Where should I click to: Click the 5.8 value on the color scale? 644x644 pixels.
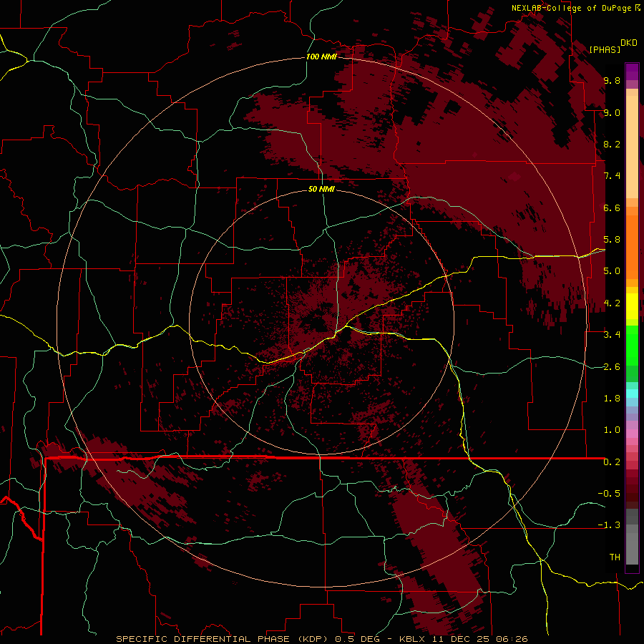(612, 240)
